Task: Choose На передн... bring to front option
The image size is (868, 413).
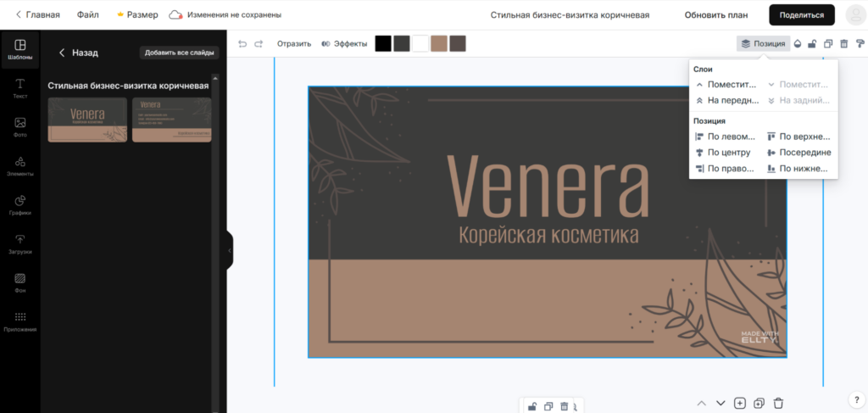Action: pyautogui.click(x=727, y=101)
